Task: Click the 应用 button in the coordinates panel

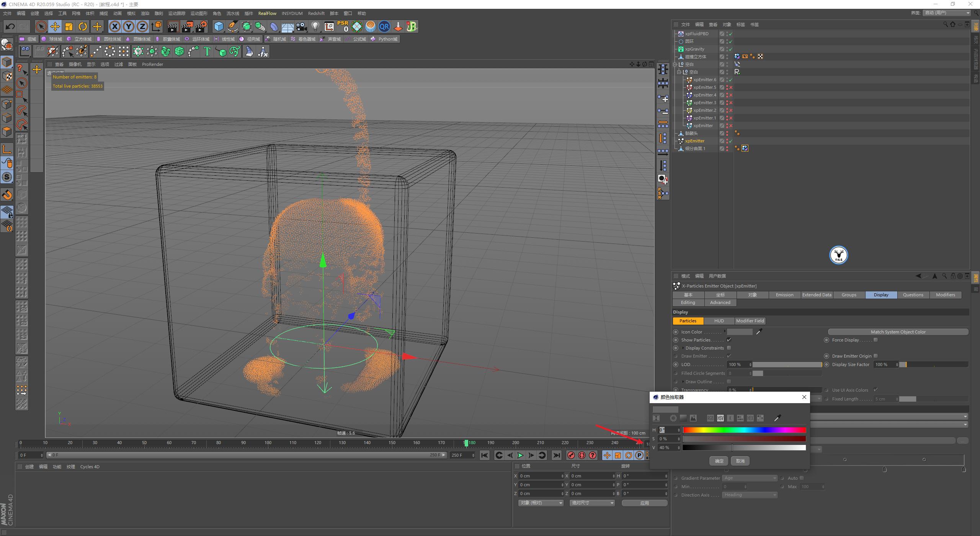Action: [645, 503]
